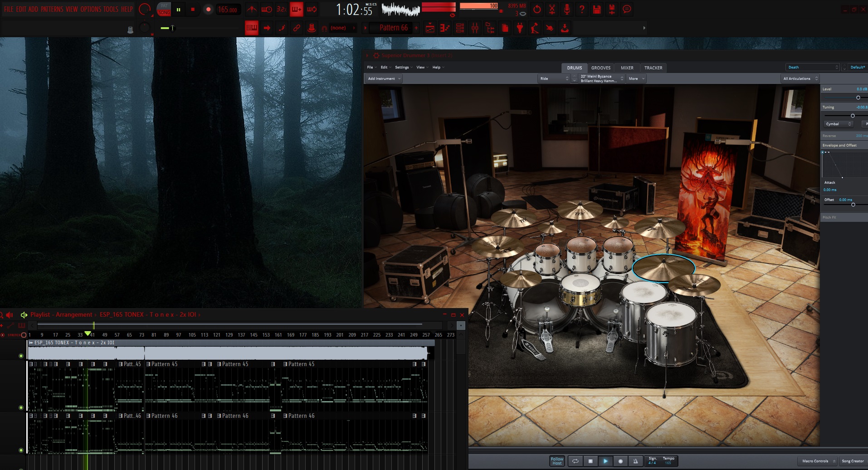Open the browser and plugin picker view
This screenshot has height=470, width=868.
pyautogui.click(x=490, y=28)
